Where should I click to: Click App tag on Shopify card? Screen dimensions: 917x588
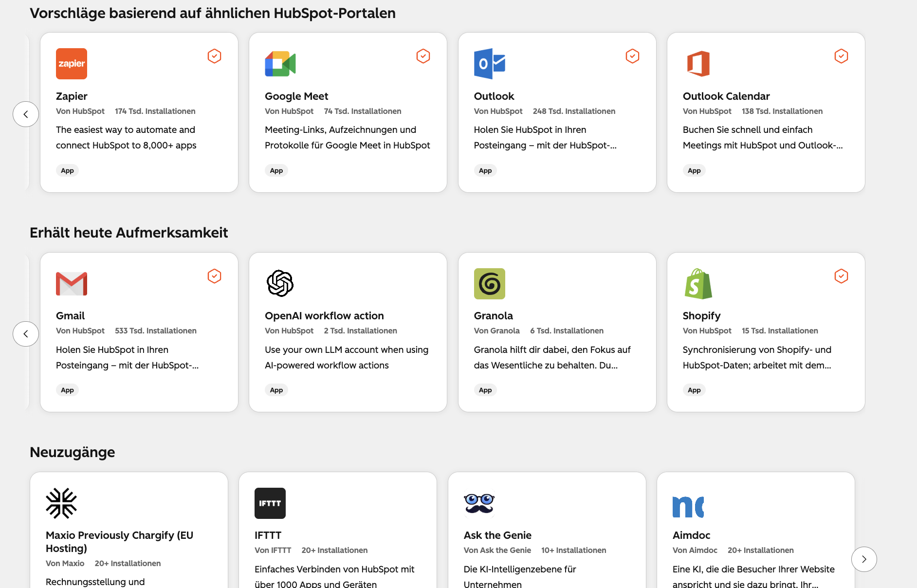(x=694, y=390)
